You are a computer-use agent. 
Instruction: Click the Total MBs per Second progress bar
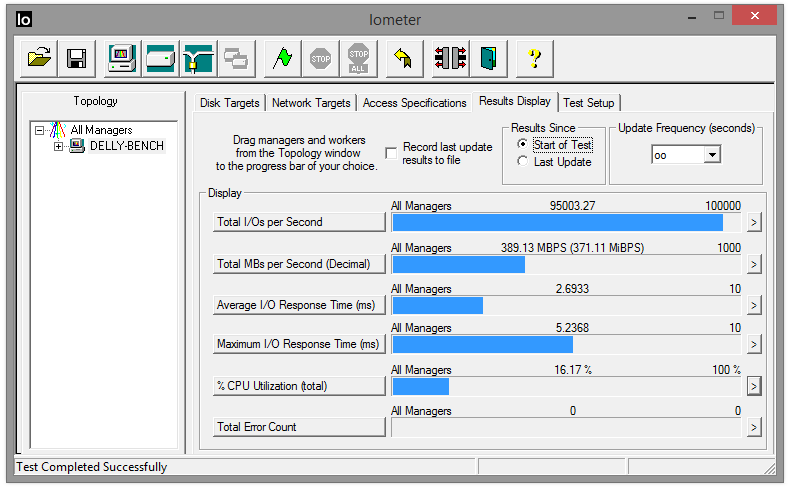coord(566,265)
